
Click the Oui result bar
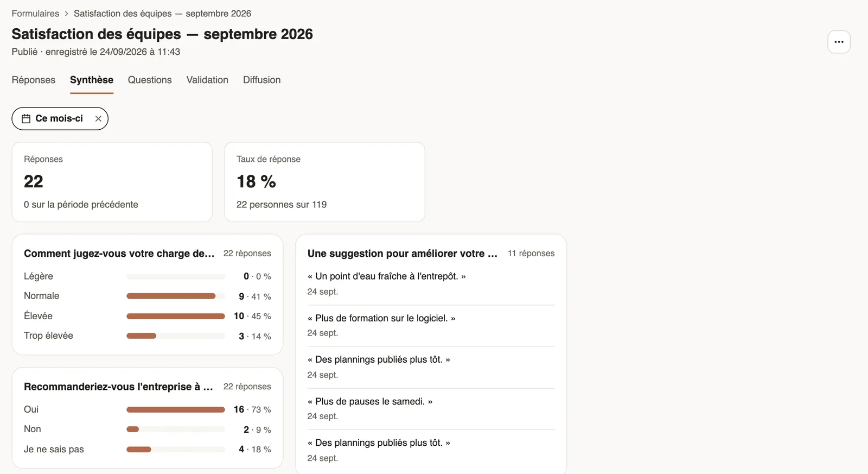click(x=176, y=409)
